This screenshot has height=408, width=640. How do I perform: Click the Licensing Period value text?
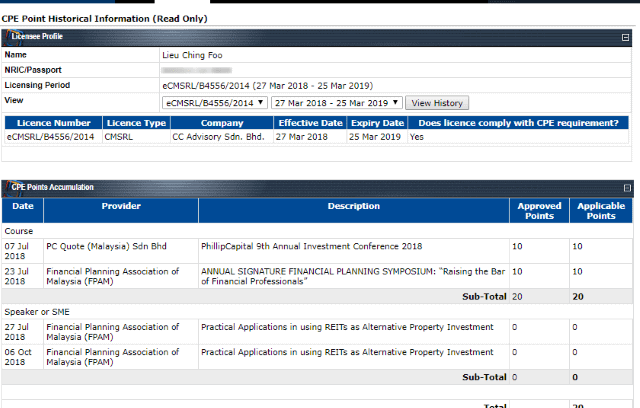[x=268, y=86]
